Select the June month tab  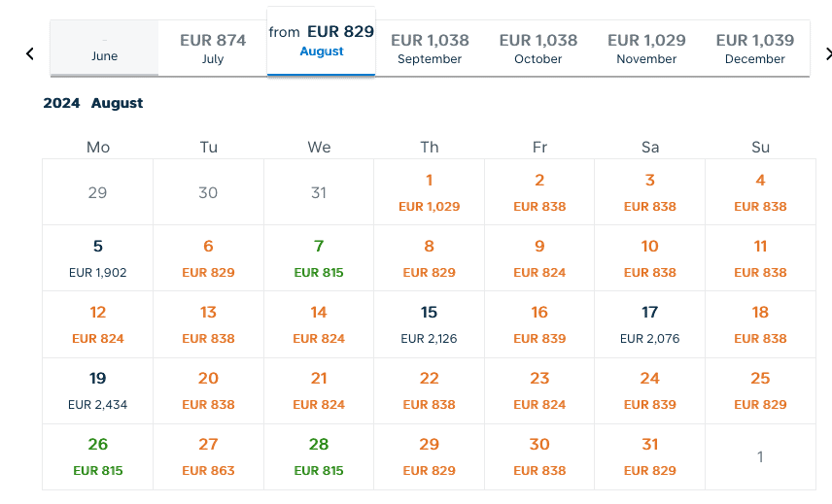[x=104, y=49]
